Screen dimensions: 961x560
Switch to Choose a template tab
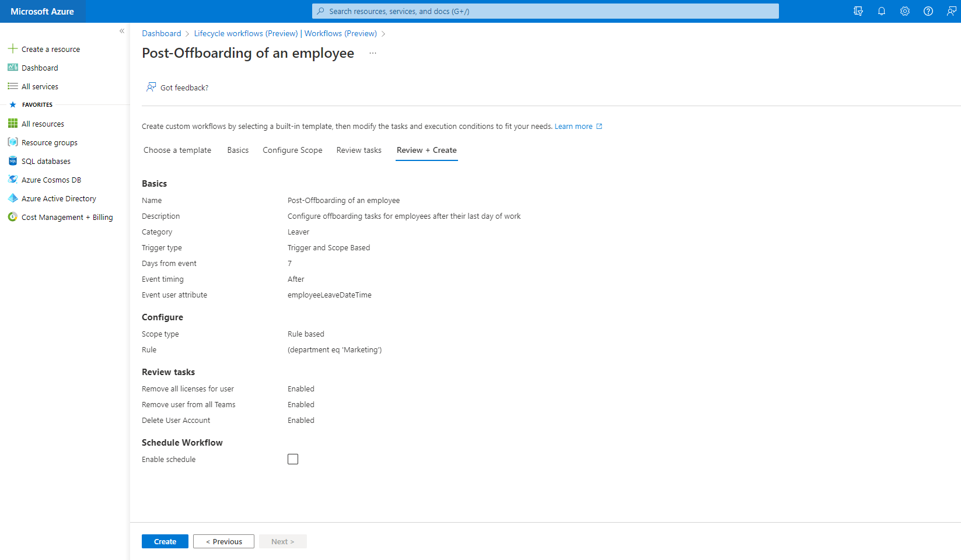point(177,150)
